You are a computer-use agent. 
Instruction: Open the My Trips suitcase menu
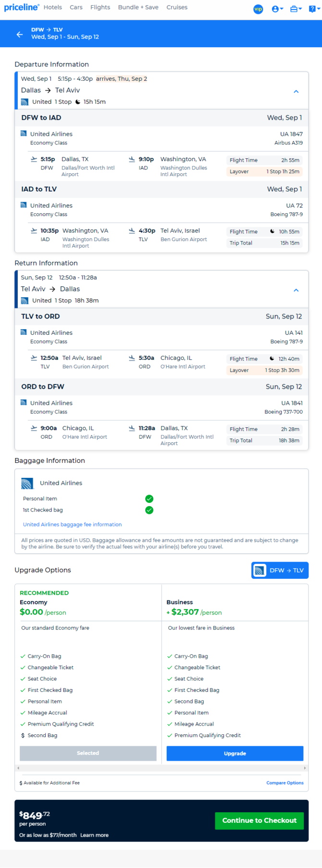click(x=296, y=9)
